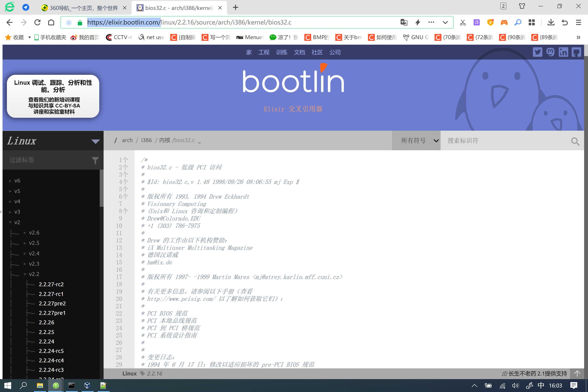Open the taskbar volume icon
Screen dimensions: 588x392
515,386
